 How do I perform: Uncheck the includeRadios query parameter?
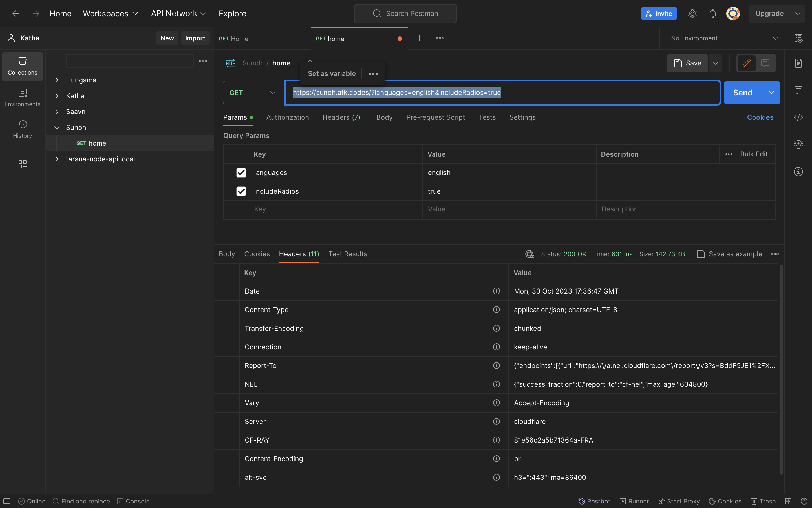click(x=241, y=191)
